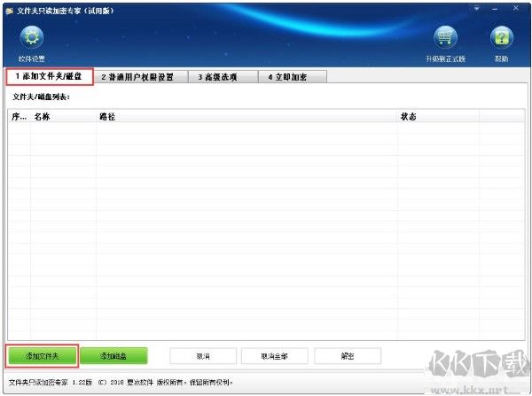Switch to the 2 普通用户权限设置 tab
The height and width of the screenshot is (396, 532).
coord(140,77)
